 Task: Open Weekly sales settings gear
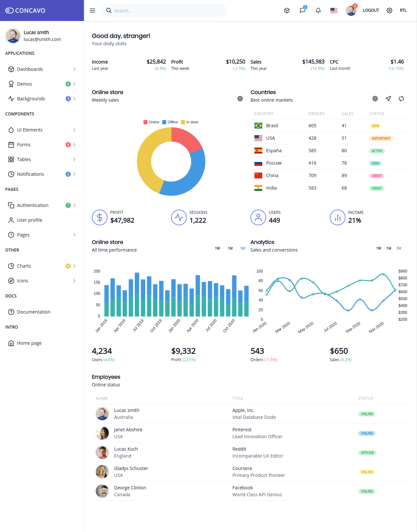(x=240, y=99)
